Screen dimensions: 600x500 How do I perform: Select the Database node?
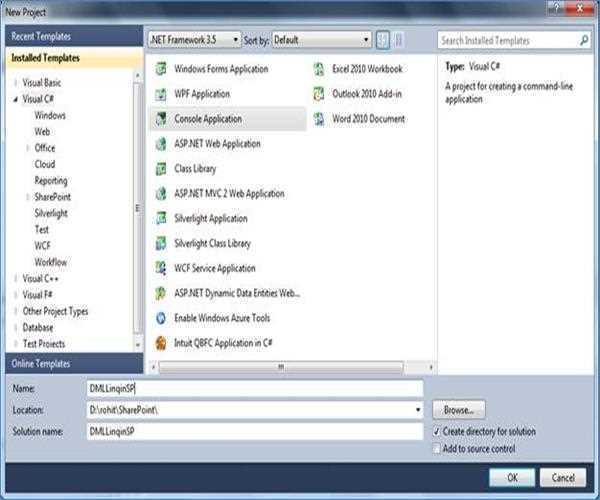38,328
